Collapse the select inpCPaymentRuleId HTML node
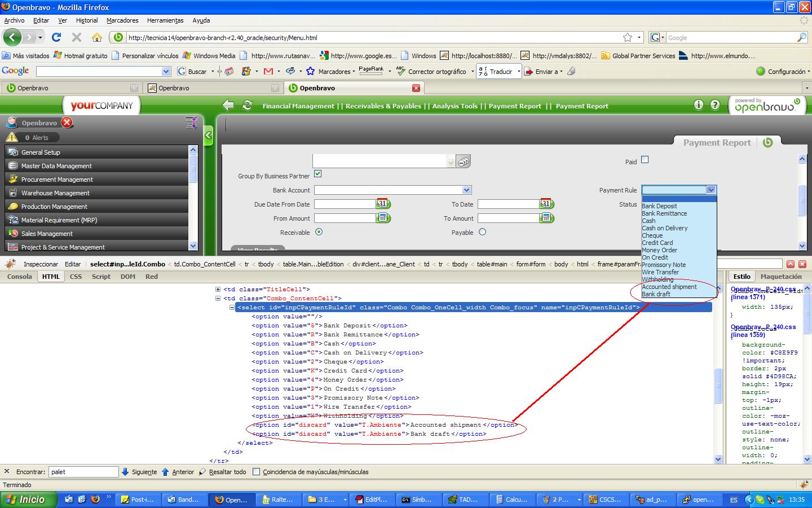 pyautogui.click(x=232, y=308)
